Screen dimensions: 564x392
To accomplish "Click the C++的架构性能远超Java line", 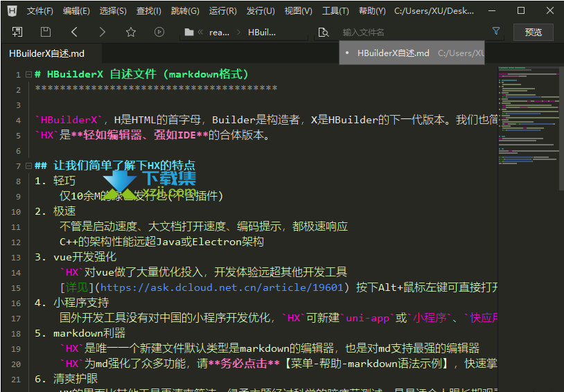I will (x=161, y=242).
